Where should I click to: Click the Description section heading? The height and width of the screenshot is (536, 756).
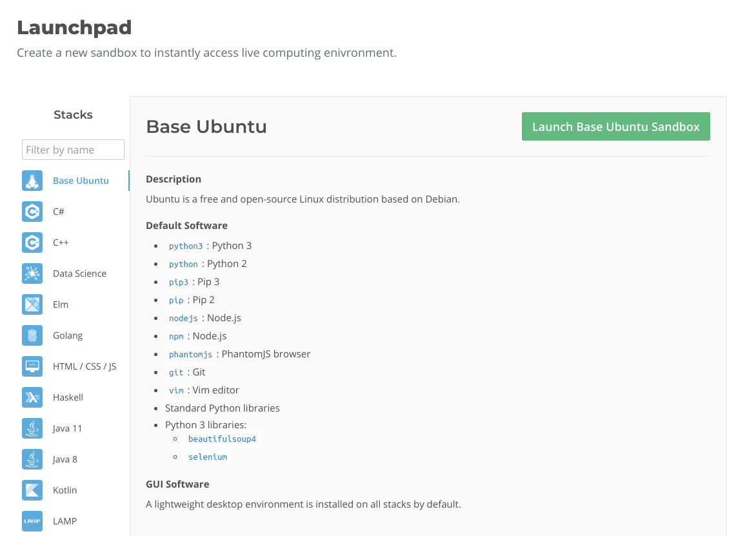tap(174, 179)
